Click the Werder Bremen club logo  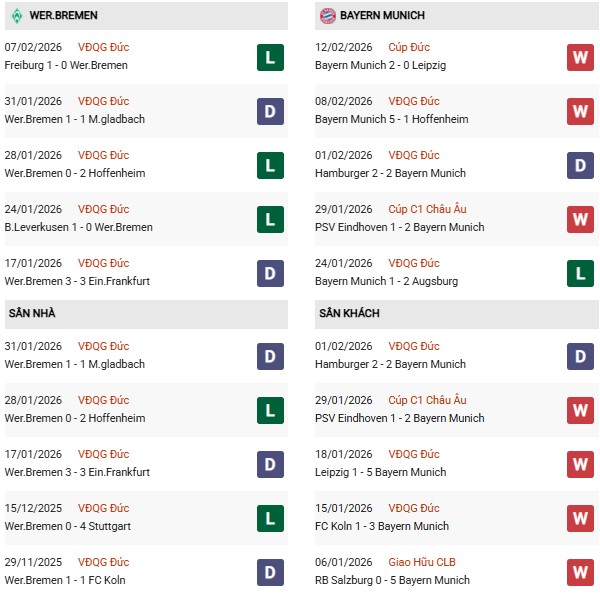[x=16, y=15]
